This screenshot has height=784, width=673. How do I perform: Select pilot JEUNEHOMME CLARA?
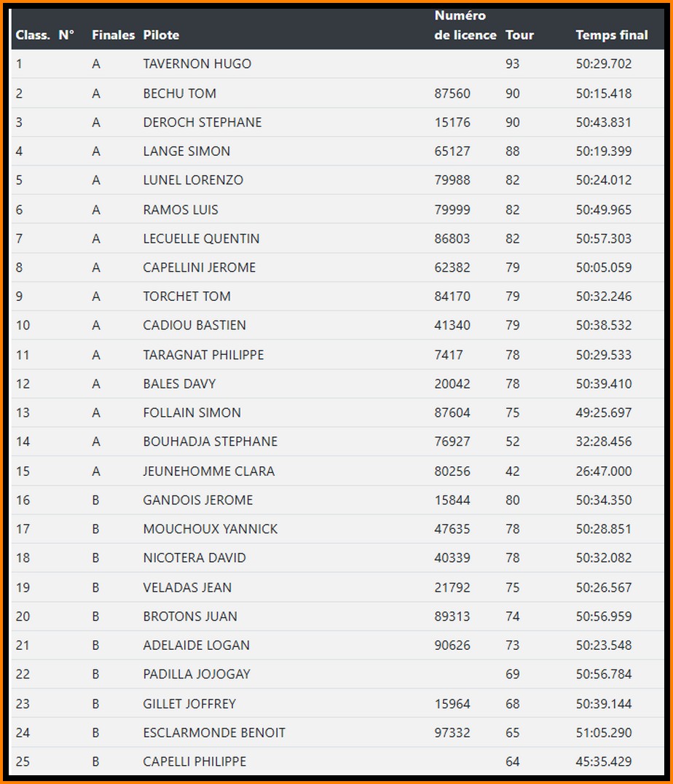tap(208, 471)
